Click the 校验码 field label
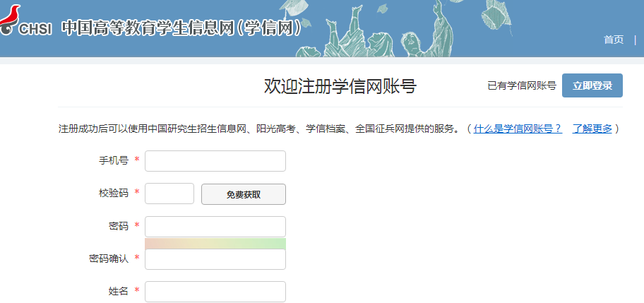The height and width of the screenshot is (303, 644). pos(113,194)
